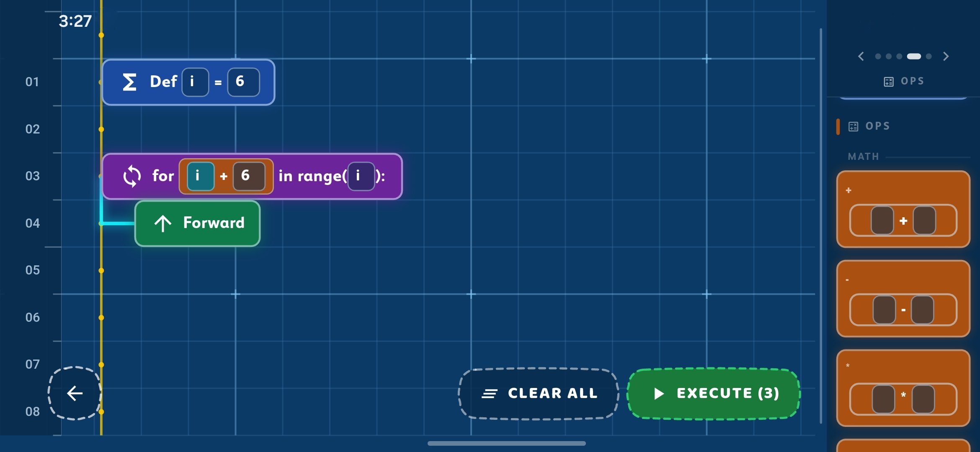
Task: Click line number 05
Action: (x=33, y=270)
